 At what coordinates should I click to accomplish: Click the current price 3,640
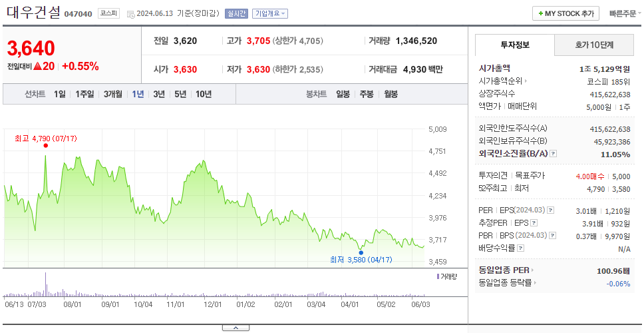point(31,49)
